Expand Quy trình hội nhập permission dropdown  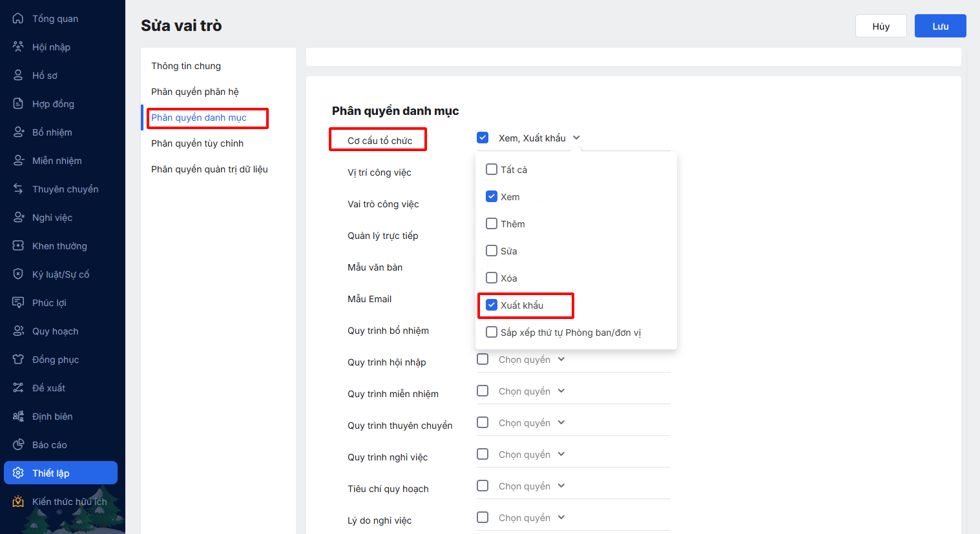(561, 360)
